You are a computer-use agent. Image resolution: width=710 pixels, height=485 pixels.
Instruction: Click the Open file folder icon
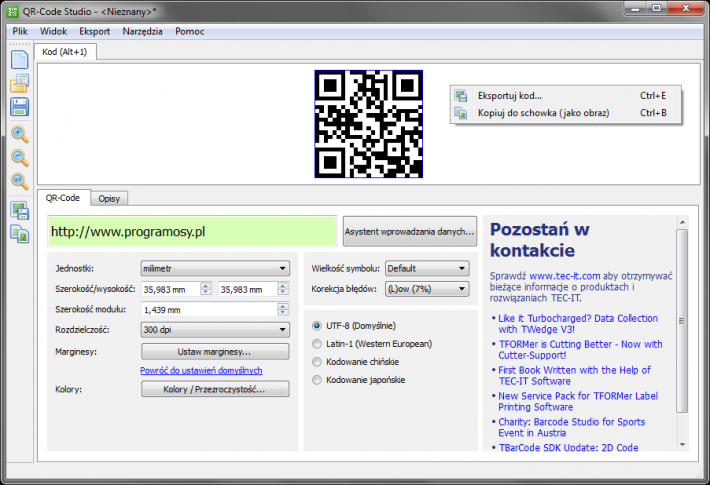click(x=19, y=83)
